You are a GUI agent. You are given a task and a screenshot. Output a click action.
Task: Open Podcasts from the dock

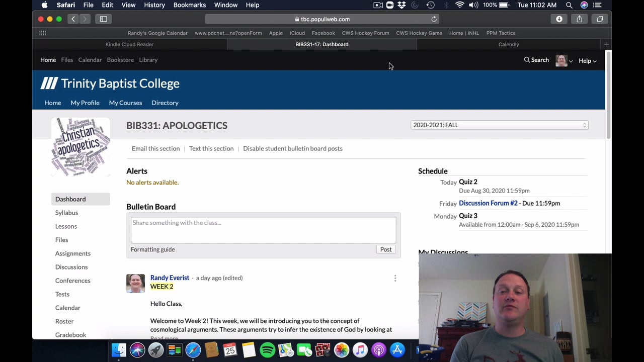pyautogui.click(x=379, y=349)
